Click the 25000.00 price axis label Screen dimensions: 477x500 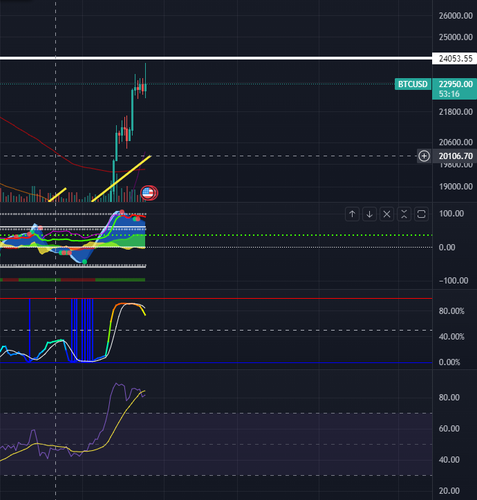455,37
